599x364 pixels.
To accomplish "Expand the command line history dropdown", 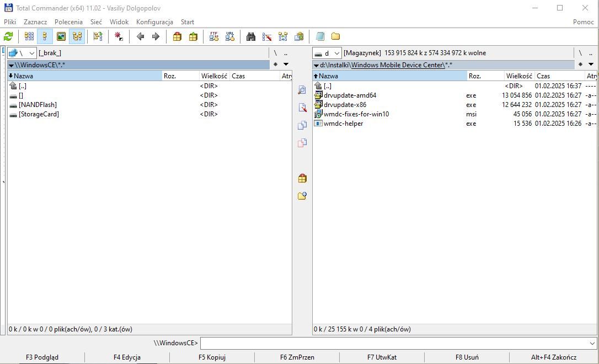I will click(x=592, y=343).
